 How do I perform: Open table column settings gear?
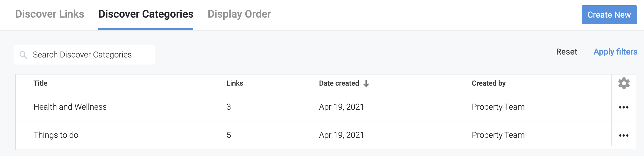(624, 84)
